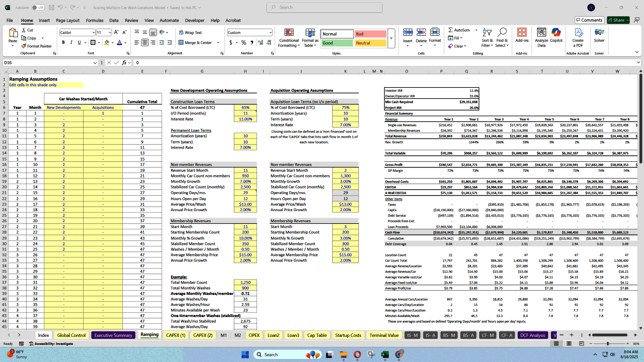Toggle Underline formatting
The height and width of the screenshot is (362, 644).
coord(79,42)
